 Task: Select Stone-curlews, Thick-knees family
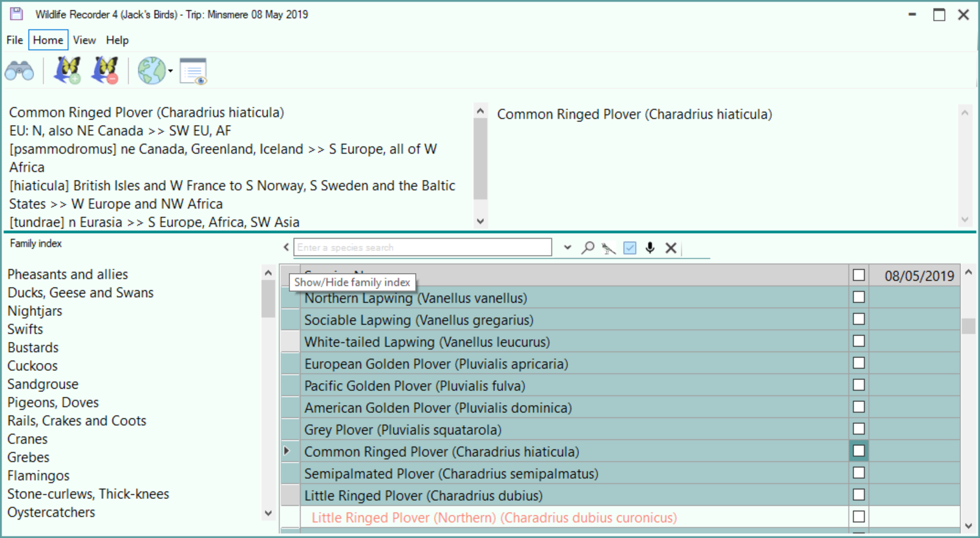click(x=88, y=494)
